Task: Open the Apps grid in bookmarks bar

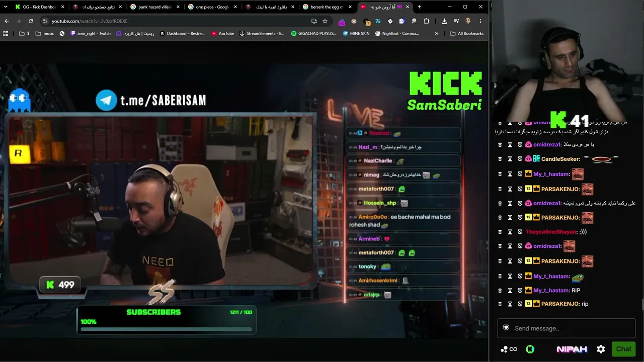Action: [6, 34]
